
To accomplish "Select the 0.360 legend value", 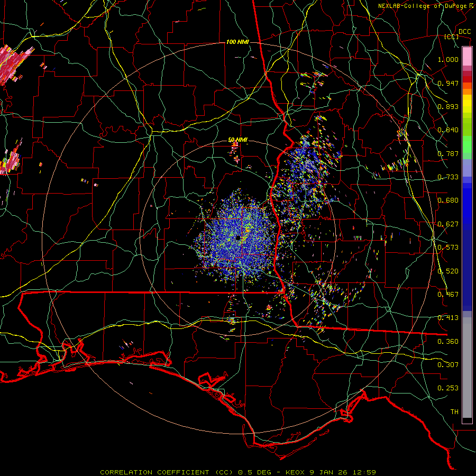I will point(448,342).
